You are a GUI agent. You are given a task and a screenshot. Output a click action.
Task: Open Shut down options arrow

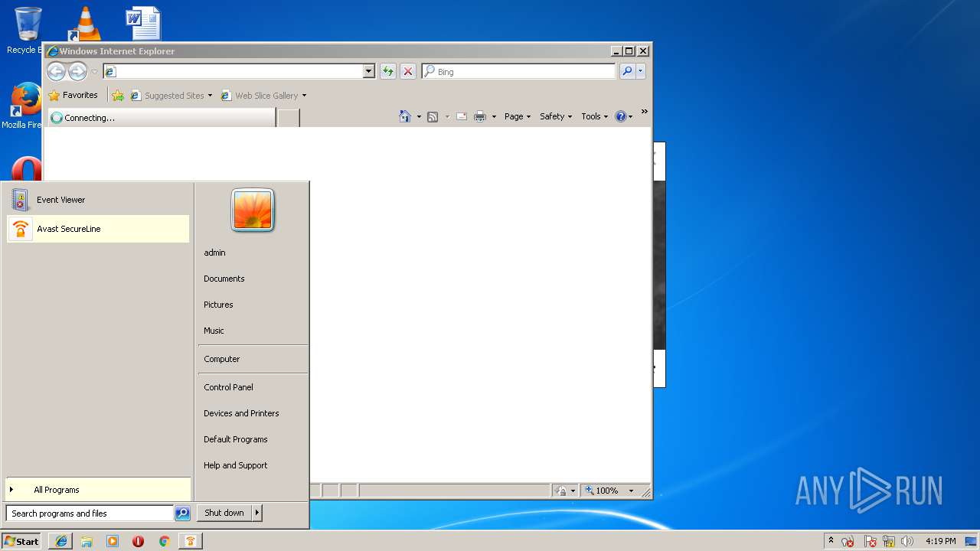coord(257,513)
